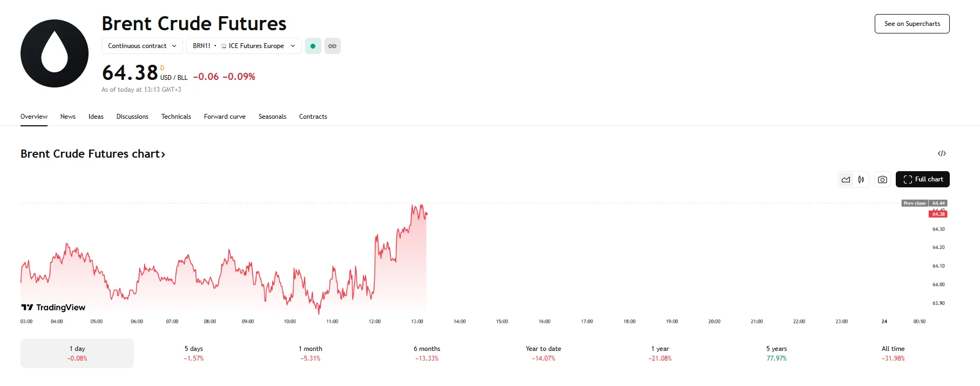980x386 pixels.
Task: Switch to area chart type
Action: pyautogui.click(x=846, y=179)
